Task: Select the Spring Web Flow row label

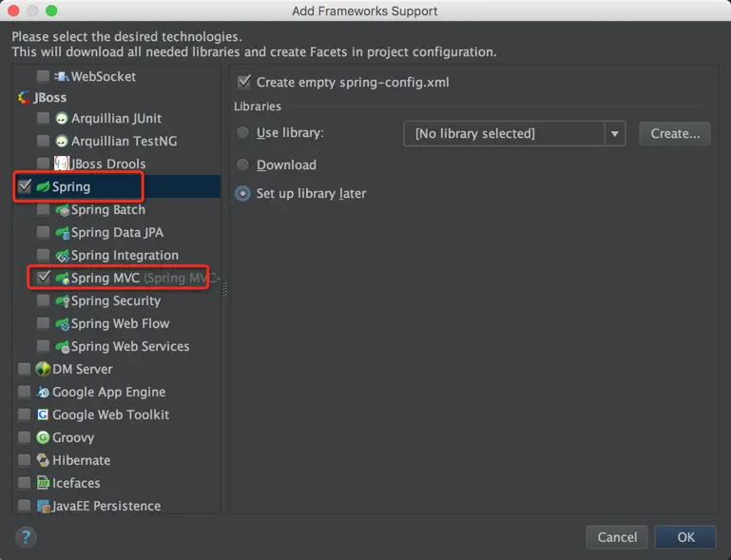Action: [x=121, y=323]
